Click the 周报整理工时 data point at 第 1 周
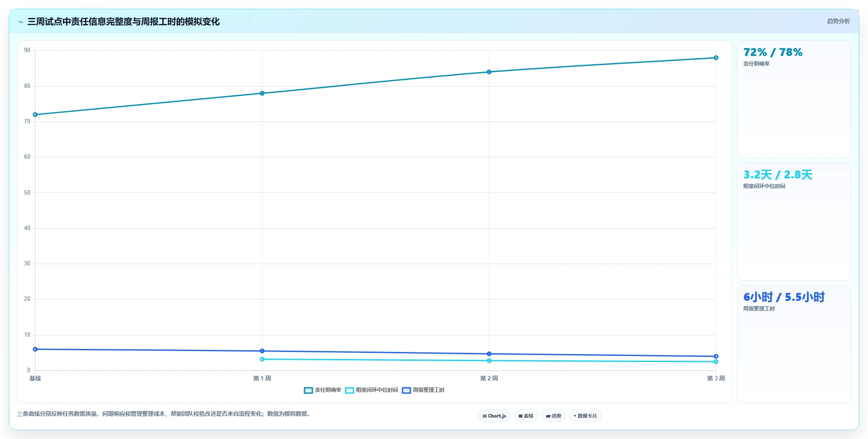The image size is (868, 439). [262, 351]
